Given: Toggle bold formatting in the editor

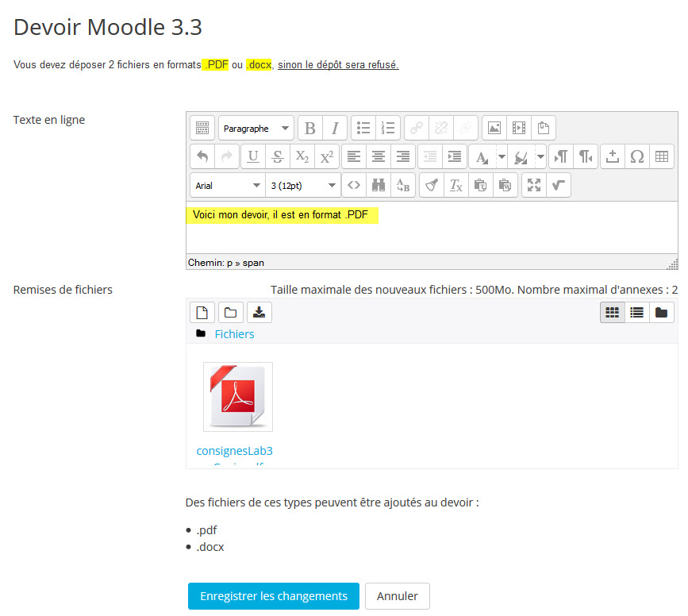Looking at the screenshot, I should point(310,129).
